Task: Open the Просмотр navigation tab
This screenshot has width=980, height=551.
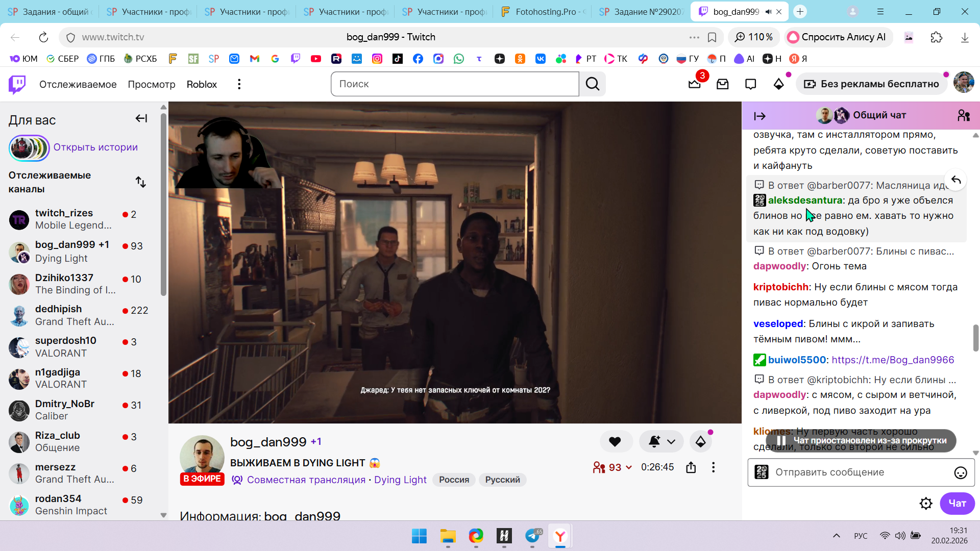Action: click(x=152, y=84)
